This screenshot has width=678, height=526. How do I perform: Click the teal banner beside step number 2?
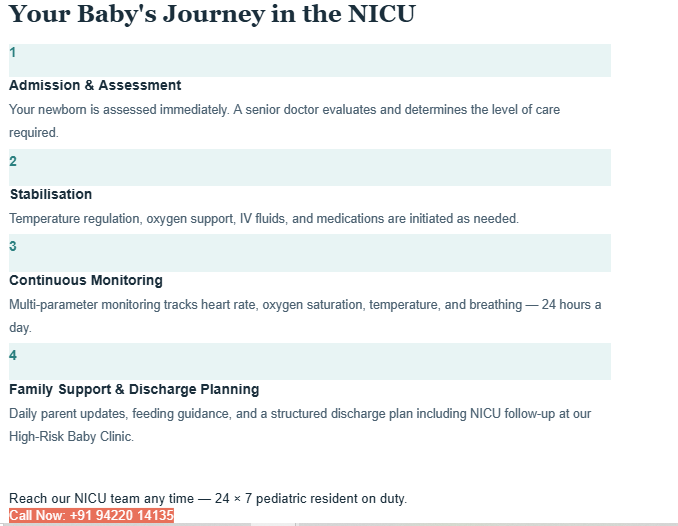310,167
